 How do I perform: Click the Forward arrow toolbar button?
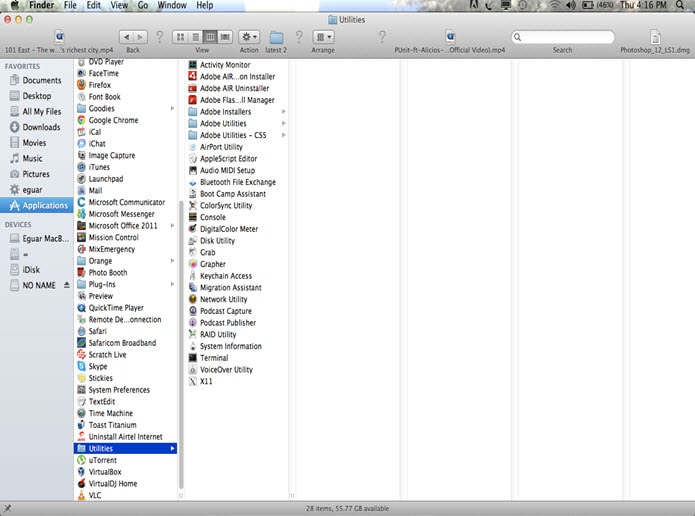coord(141,37)
